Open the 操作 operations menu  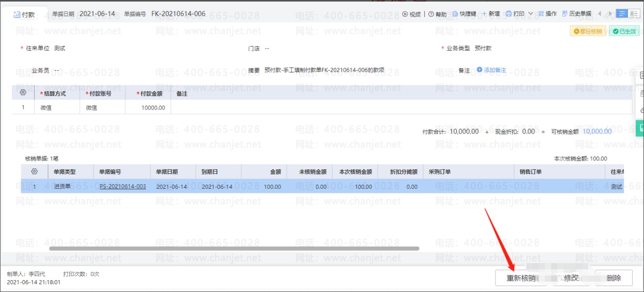pyautogui.click(x=547, y=14)
